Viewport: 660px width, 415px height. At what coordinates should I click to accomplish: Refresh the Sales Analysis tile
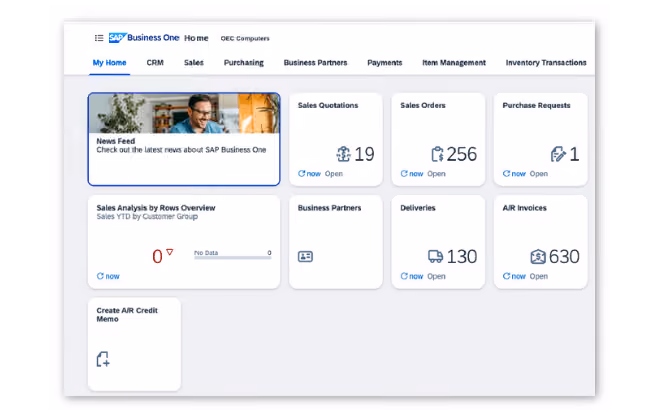coord(100,276)
